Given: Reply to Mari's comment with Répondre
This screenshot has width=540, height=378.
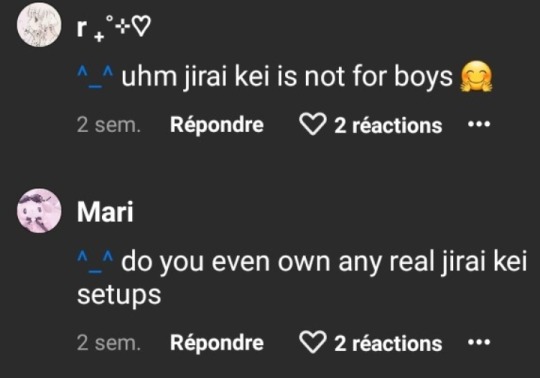Looking at the screenshot, I should pos(217,343).
